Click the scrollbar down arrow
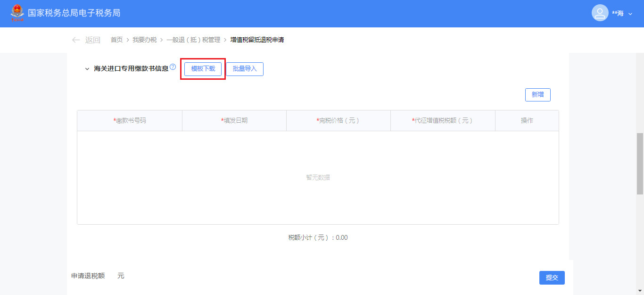The width and height of the screenshot is (644, 295). coord(640,290)
